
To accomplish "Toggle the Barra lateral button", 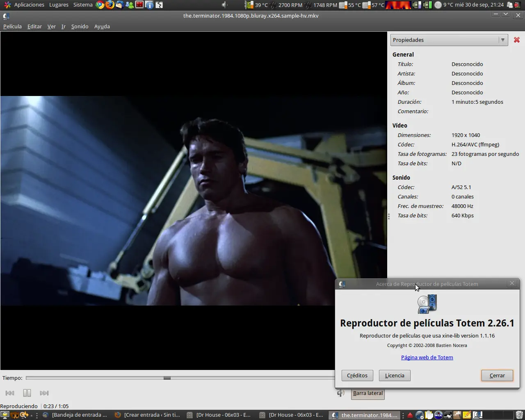I will (368, 393).
